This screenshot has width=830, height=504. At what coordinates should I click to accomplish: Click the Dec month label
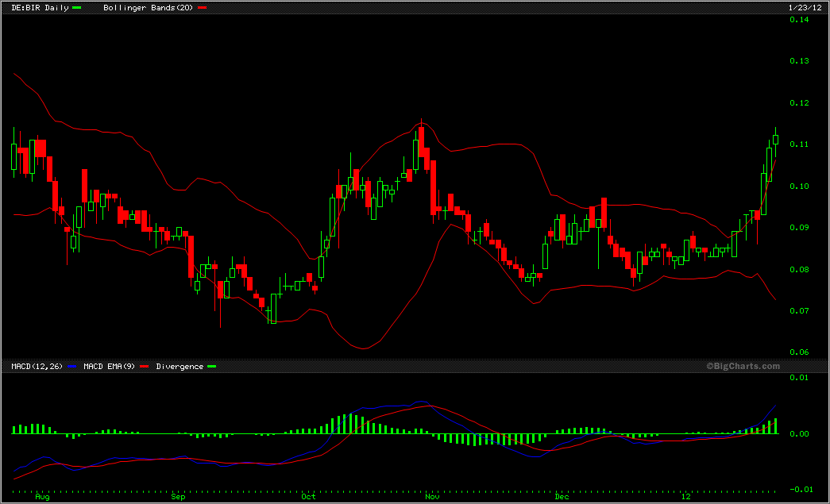562,497
